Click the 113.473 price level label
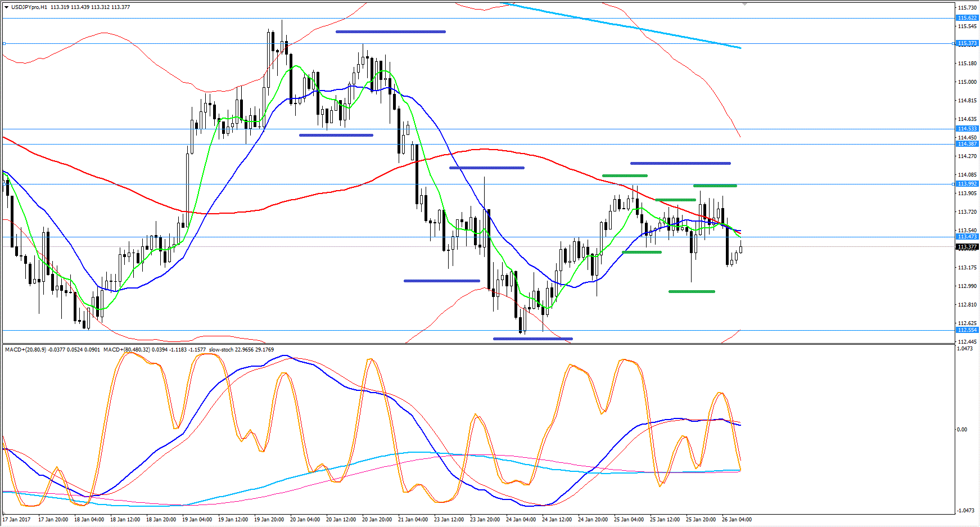 coord(967,237)
